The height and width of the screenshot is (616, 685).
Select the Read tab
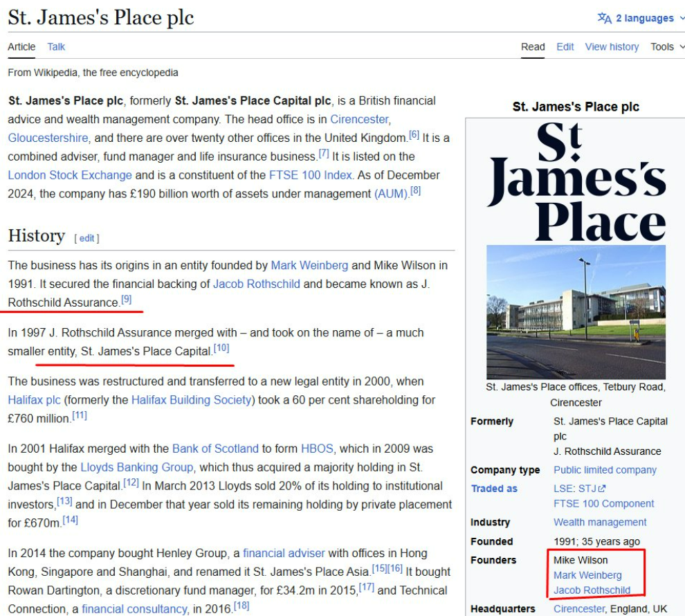coord(533,46)
